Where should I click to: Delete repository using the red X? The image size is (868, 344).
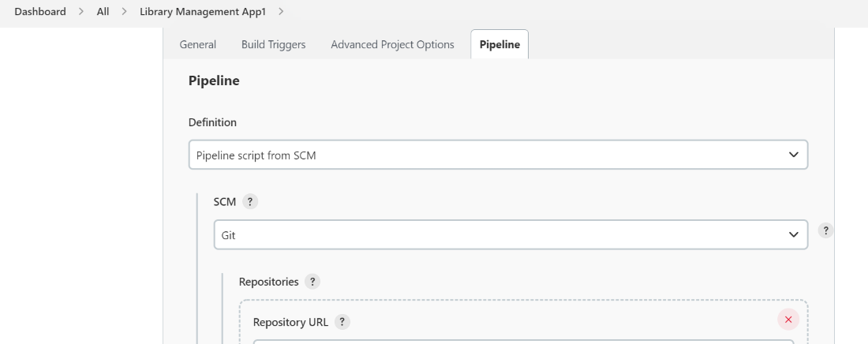788,319
